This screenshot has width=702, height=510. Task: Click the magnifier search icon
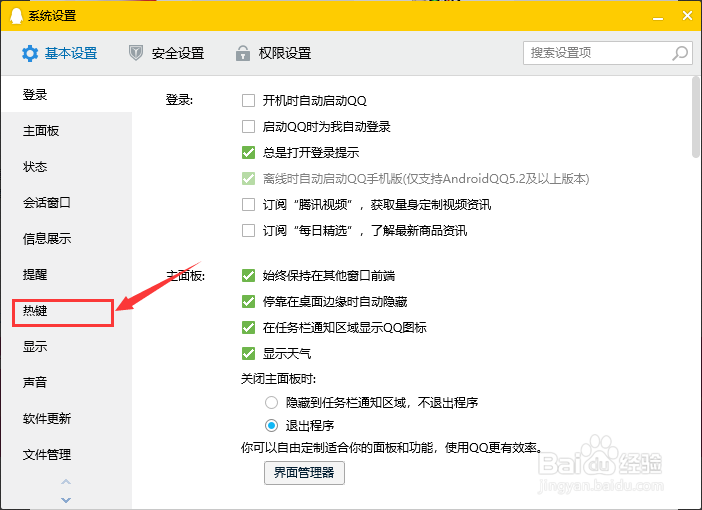[680, 53]
